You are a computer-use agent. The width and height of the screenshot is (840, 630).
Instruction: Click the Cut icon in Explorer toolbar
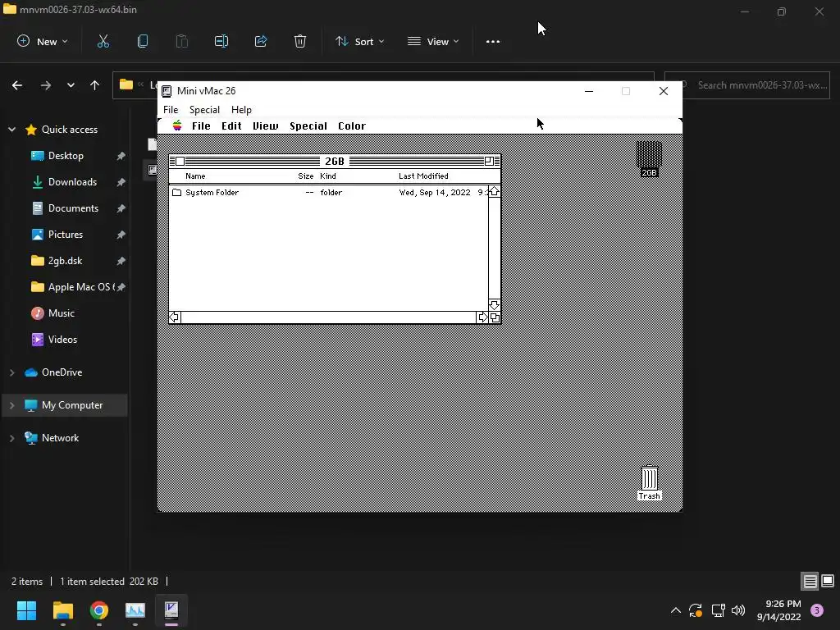click(103, 41)
